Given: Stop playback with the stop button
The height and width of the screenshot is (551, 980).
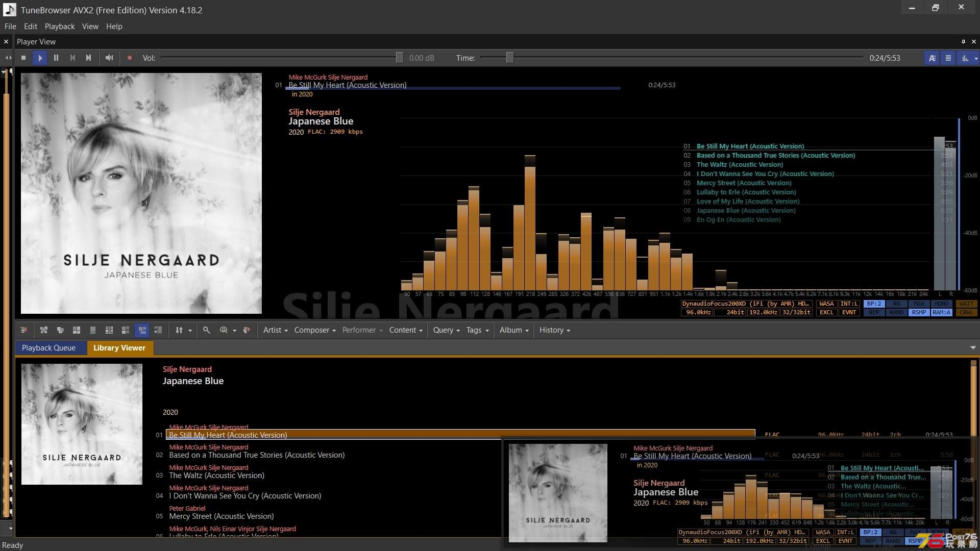Looking at the screenshot, I should click(x=23, y=58).
